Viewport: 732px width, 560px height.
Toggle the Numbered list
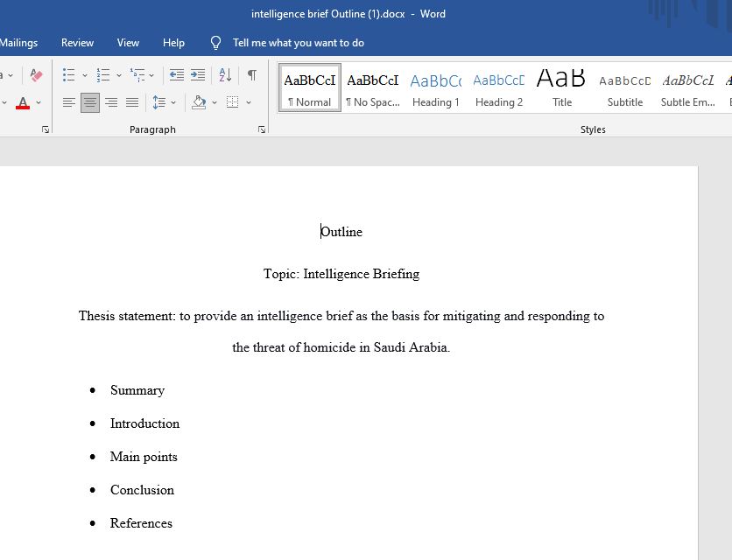(103, 74)
